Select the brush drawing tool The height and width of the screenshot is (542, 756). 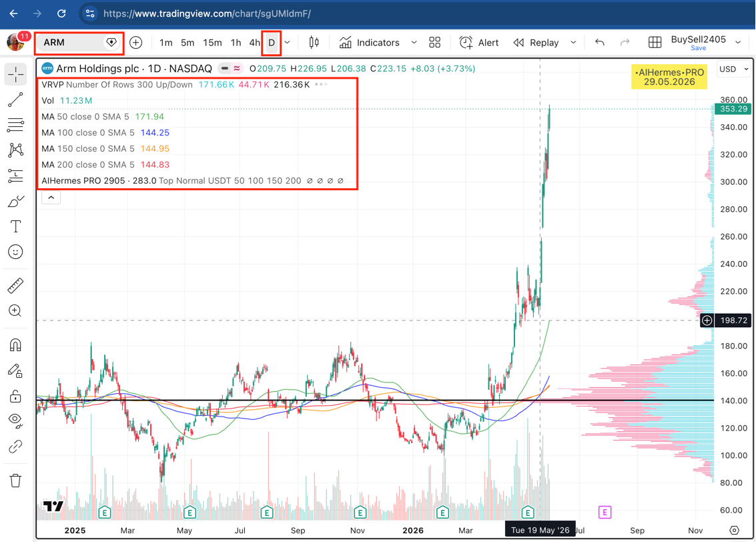coord(15,201)
